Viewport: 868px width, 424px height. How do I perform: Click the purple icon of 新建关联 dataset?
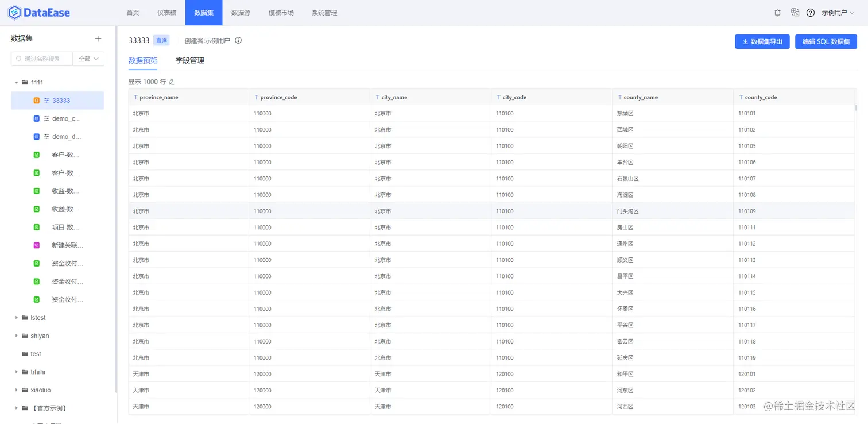pyautogui.click(x=37, y=245)
